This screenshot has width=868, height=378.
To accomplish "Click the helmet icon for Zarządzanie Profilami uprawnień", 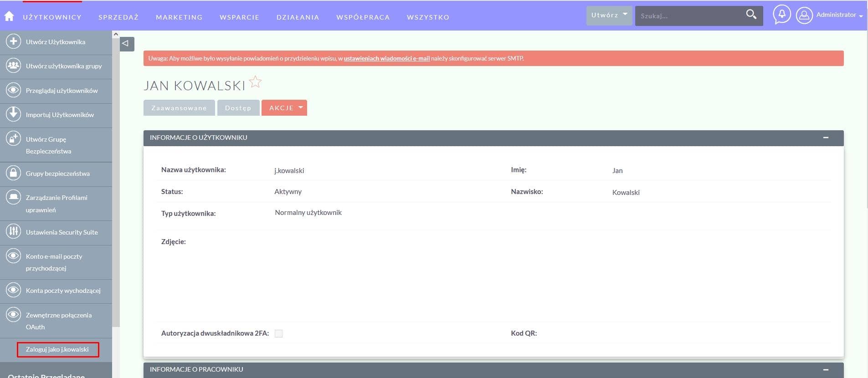I will point(14,197).
